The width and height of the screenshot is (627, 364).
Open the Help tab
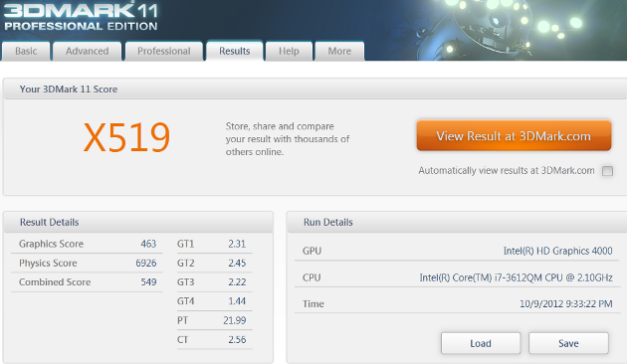point(289,51)
